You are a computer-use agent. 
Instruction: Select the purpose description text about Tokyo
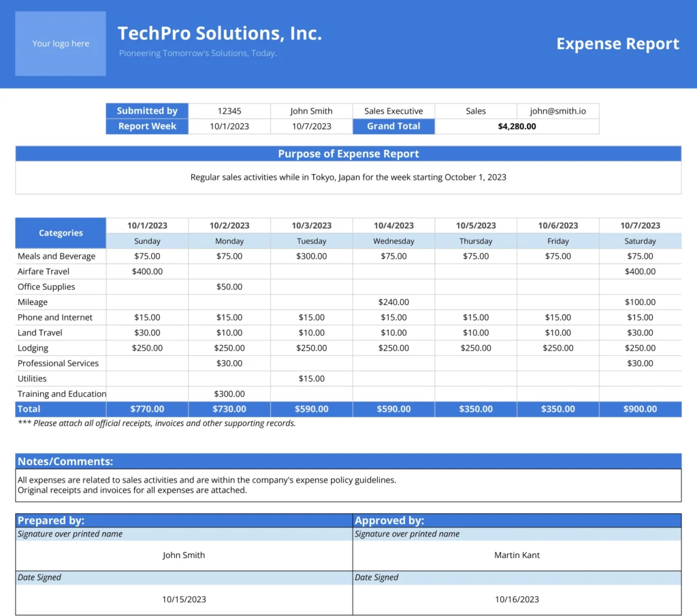coord(348,177)
